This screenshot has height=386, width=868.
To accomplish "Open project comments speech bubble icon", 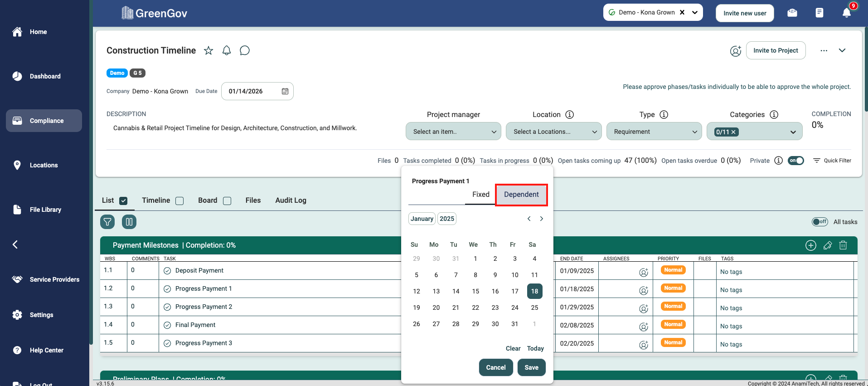I will tap(245, 50).
